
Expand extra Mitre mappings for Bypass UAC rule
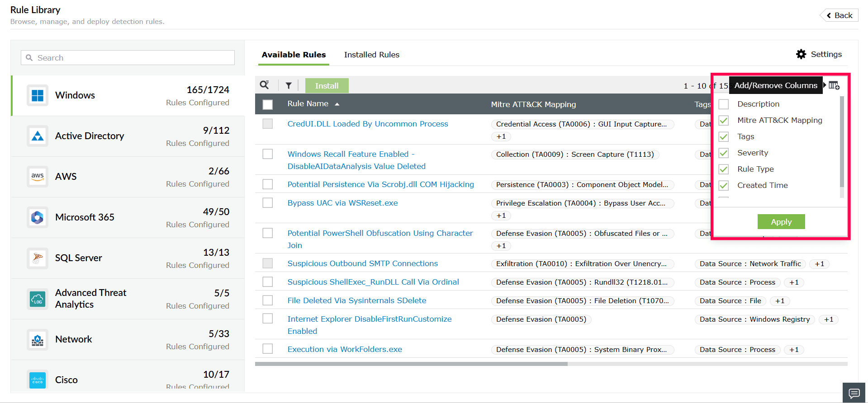(x=501, y=216)
